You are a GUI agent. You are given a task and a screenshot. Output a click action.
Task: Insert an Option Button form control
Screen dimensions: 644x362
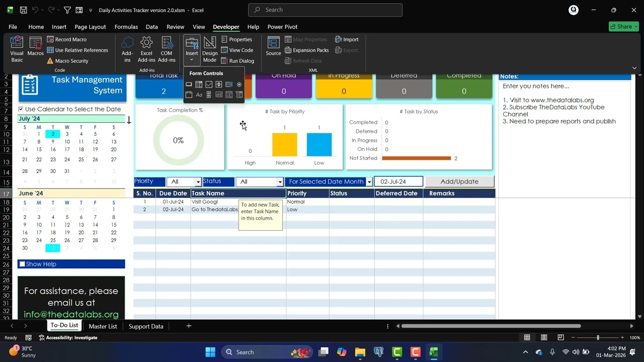[x=239, y=84]
